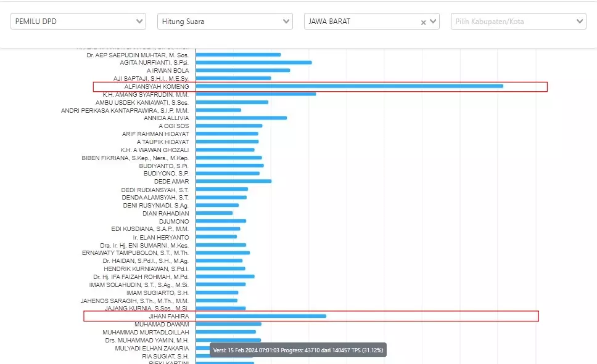This screenshot has width=597, height=364.
Task: Click the ALFIANSYAH KOMENG vote bar
Action: click(x=349, y=86)
